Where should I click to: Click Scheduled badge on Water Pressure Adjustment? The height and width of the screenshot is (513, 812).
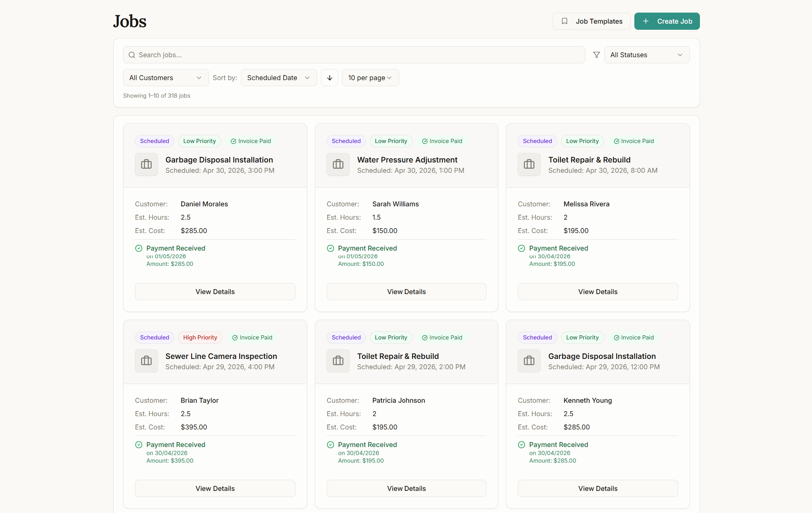pyautogui.click(x=346, y=141)
